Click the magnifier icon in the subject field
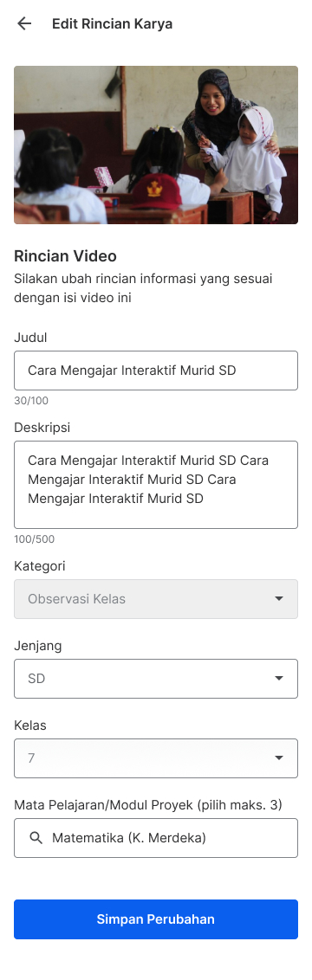The width and height of the screenshot is (312, 980). pyautogui.click(x=36, y=838)
